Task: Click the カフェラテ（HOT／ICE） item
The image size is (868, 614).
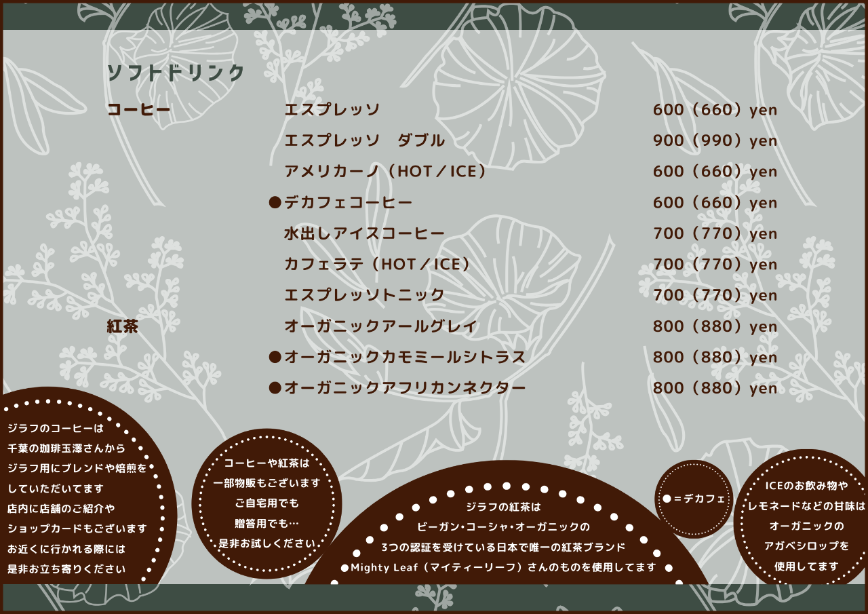Action: click(x=377, y=265)
